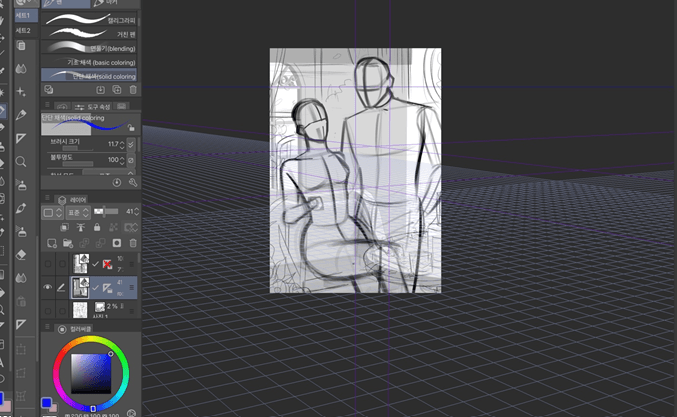Select the Eraser tool
Viewport: 677px width, 417px height.
(21, 255)
